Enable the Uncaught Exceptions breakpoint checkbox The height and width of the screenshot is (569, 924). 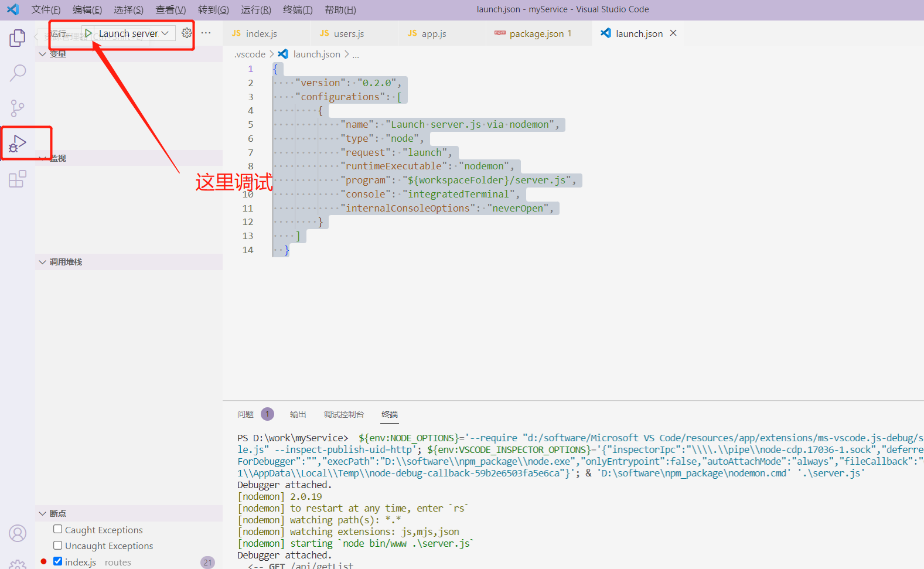click(57, 545)
